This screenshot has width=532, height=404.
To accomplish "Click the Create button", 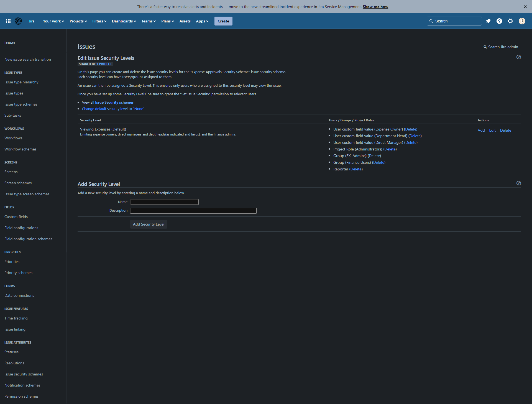I will (223, 21).
